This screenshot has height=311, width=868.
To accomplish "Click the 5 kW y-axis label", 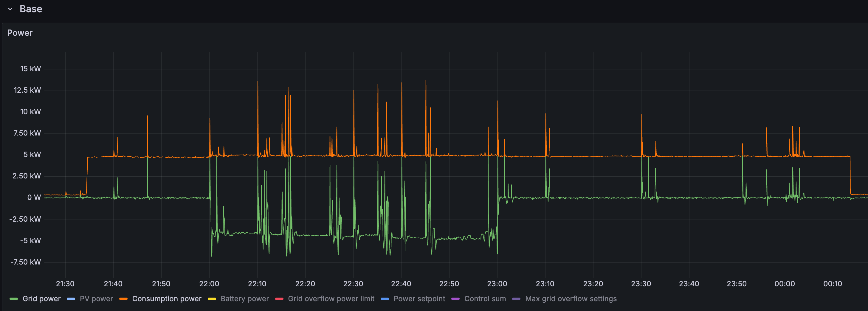I will coord(32,155).
